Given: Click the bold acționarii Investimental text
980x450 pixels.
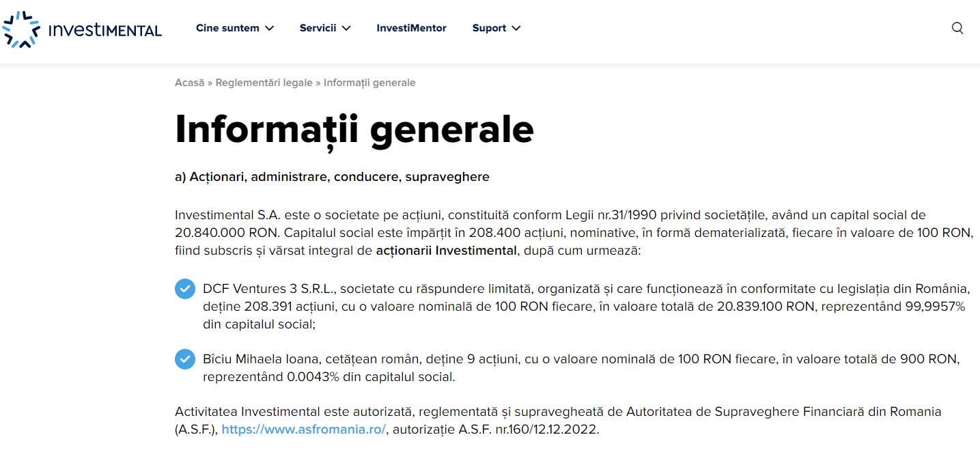Looking at the screenshot, I should point(446,251).
